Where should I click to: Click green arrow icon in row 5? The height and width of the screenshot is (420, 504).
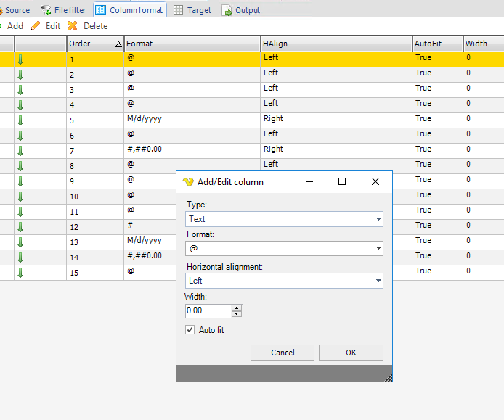point(20,120)
